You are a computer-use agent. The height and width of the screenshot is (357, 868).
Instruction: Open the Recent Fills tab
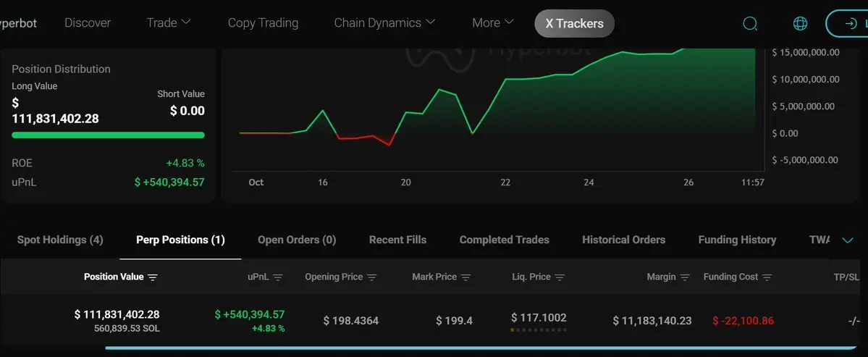tap(397, 240)
